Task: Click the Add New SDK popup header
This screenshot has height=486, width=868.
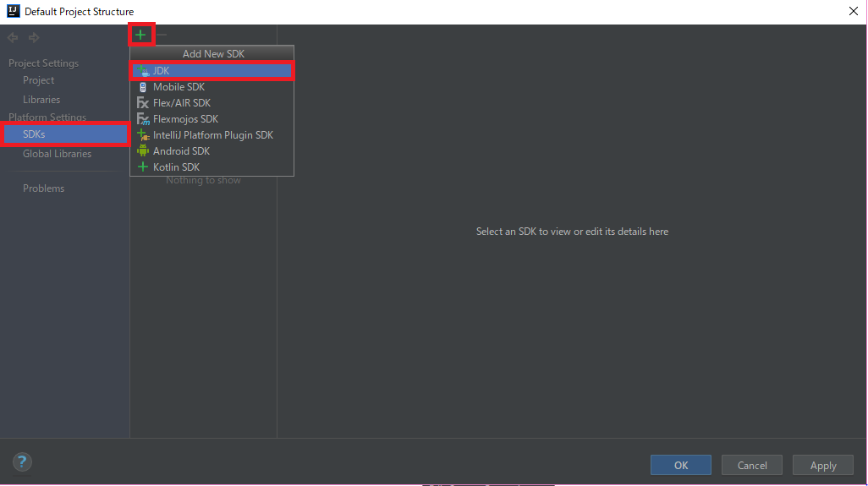Action: point(213,53)
